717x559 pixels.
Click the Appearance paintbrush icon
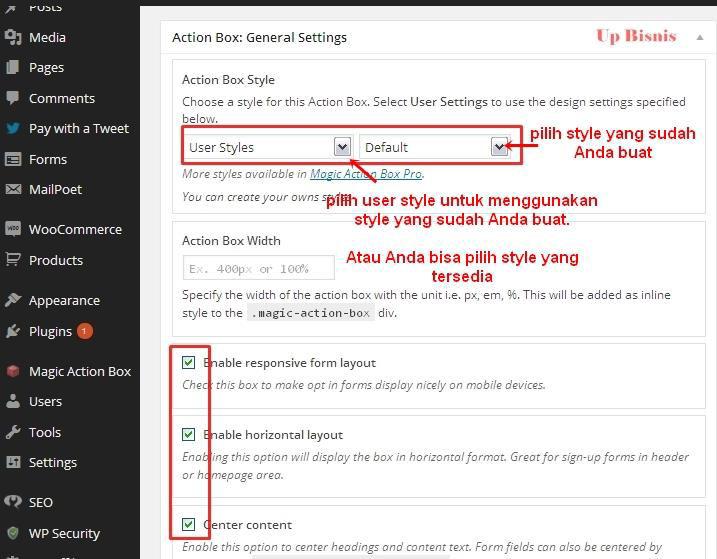pos(13,300)
